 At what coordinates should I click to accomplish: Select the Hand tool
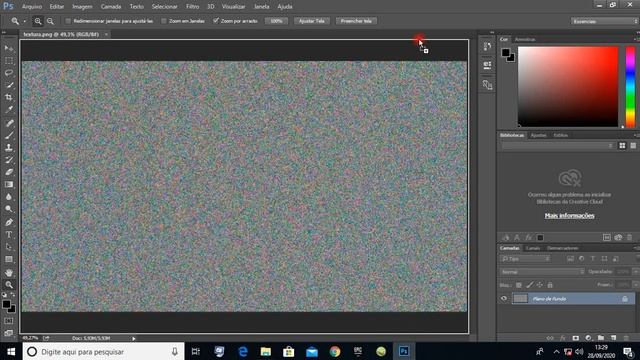pos(9,272)
